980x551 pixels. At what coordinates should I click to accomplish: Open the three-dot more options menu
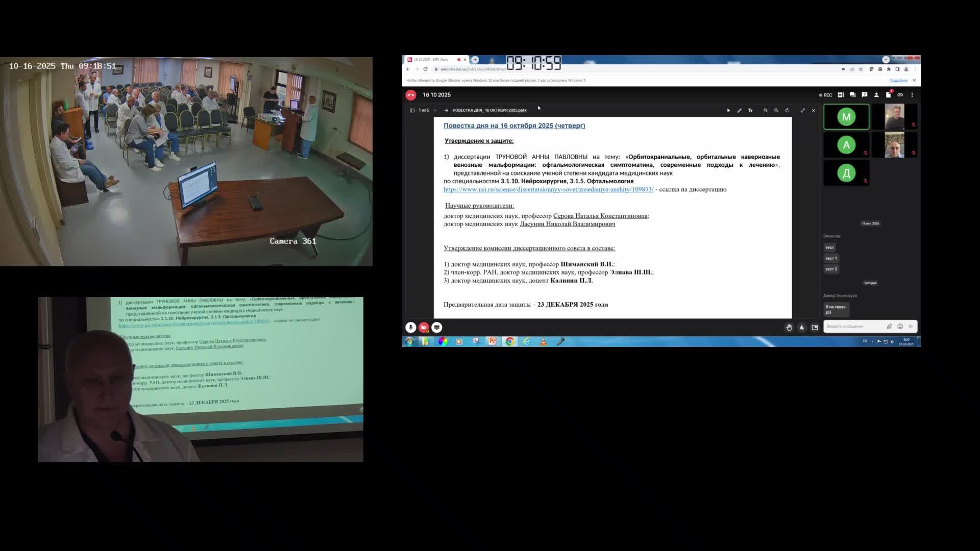[912, 95]
